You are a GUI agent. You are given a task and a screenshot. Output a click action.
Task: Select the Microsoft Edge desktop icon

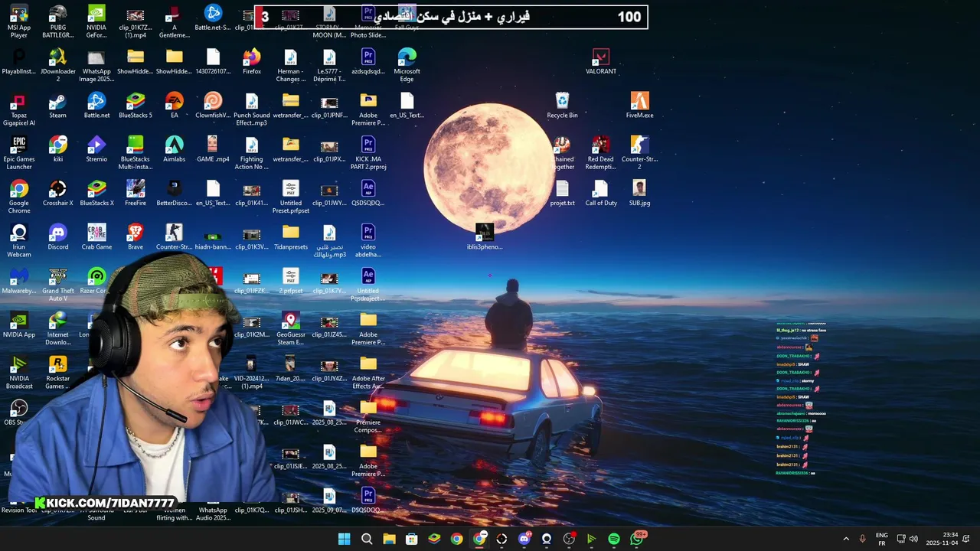tap(407, 66)
